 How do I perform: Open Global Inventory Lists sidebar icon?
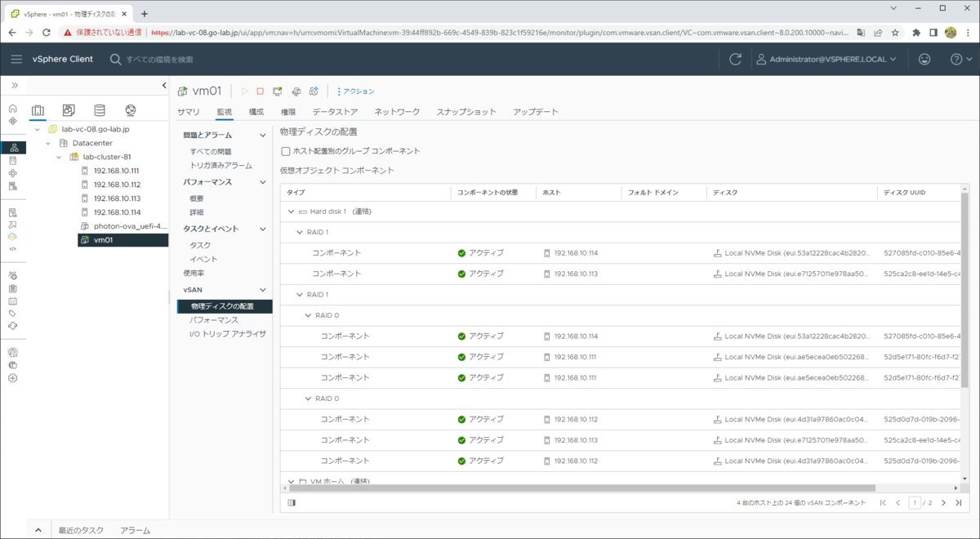click(12, 186)
